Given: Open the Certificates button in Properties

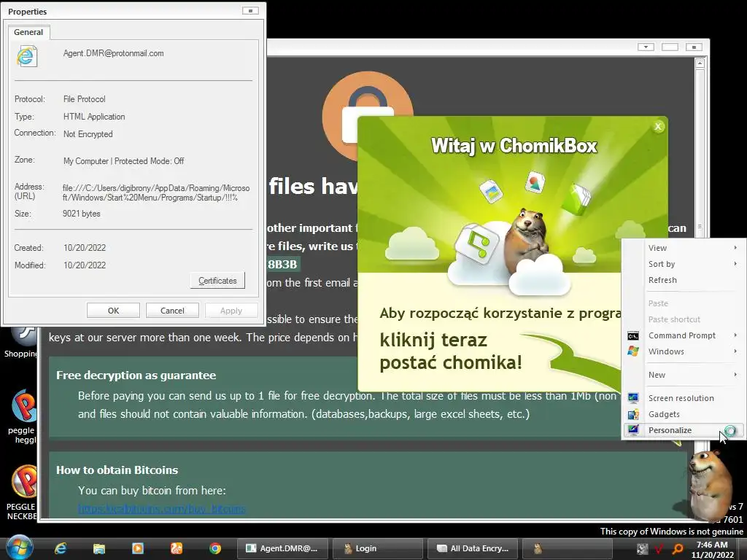Looking at the screenshot, I should pyautogui.click(x=217, y=281).
